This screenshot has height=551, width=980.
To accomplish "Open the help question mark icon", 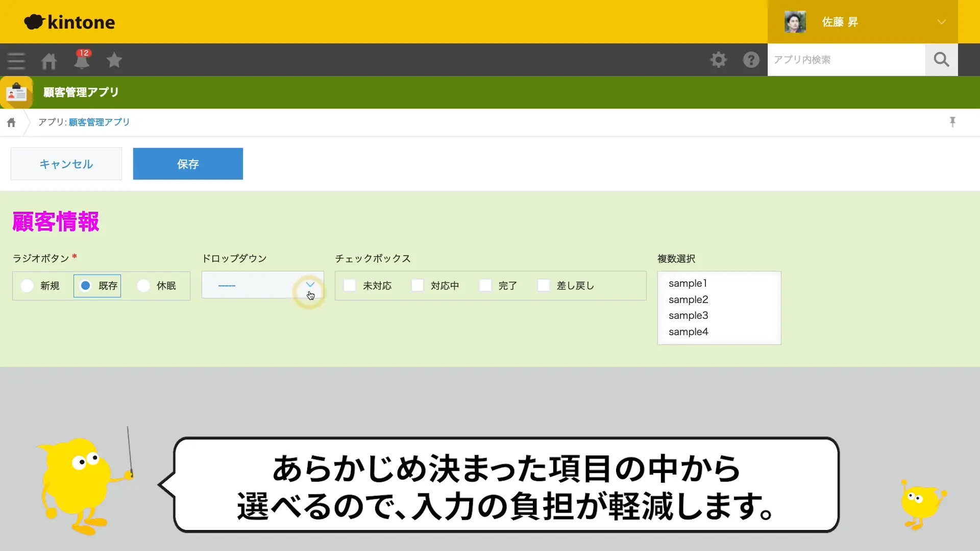I will pyautogui.click(x=751, y=60).
